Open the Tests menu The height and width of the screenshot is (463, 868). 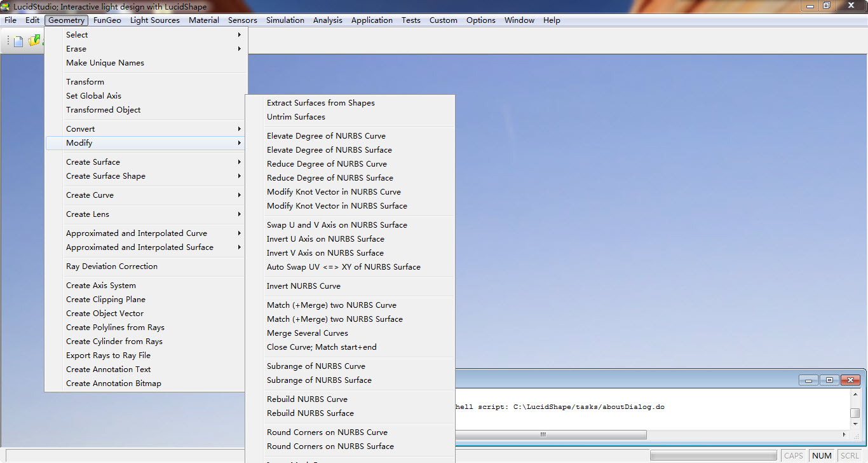point(411,20)
